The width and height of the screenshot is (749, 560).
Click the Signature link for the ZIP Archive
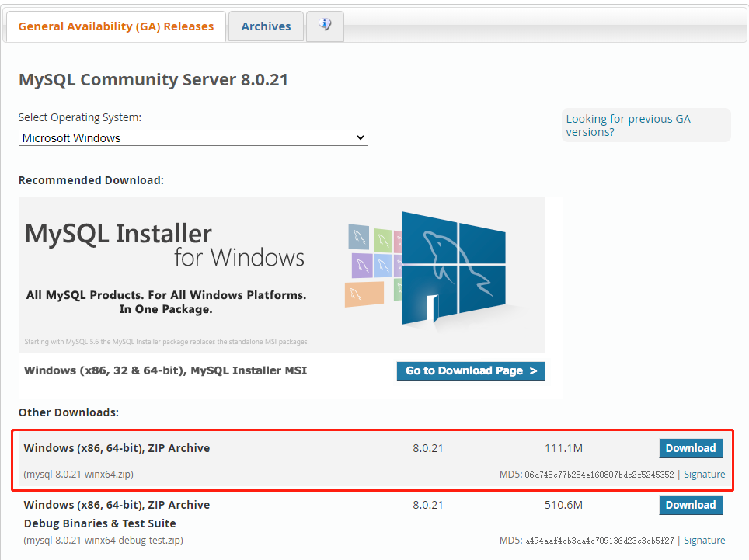pyautogui.click(x=704, y=474)
